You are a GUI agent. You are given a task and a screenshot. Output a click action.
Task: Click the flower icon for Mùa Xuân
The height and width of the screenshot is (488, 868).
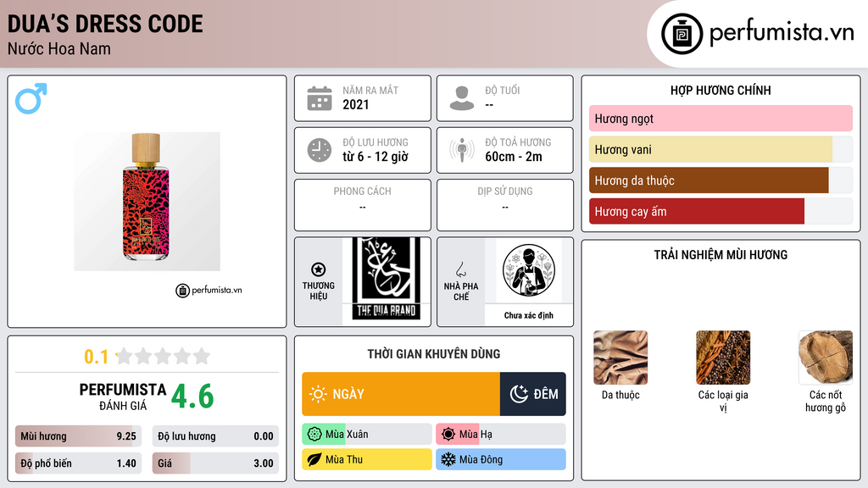[314, 435]
